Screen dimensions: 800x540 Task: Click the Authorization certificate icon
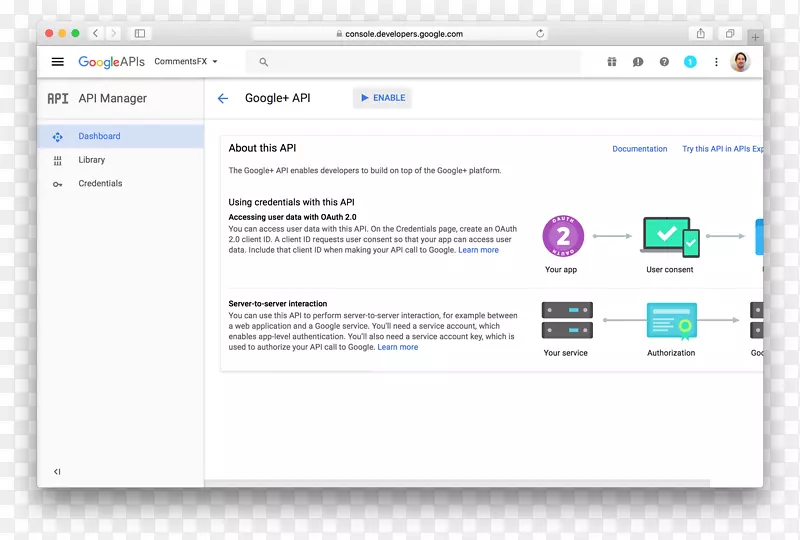672,321
